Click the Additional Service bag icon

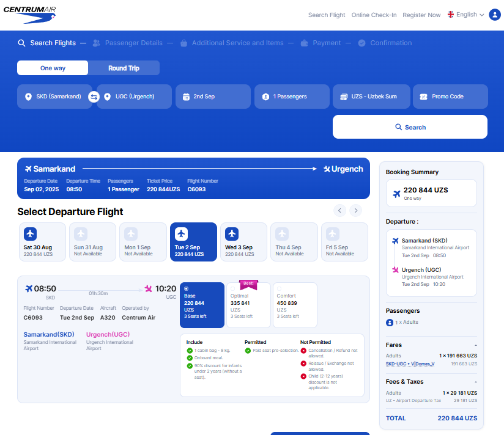[183, 43]
